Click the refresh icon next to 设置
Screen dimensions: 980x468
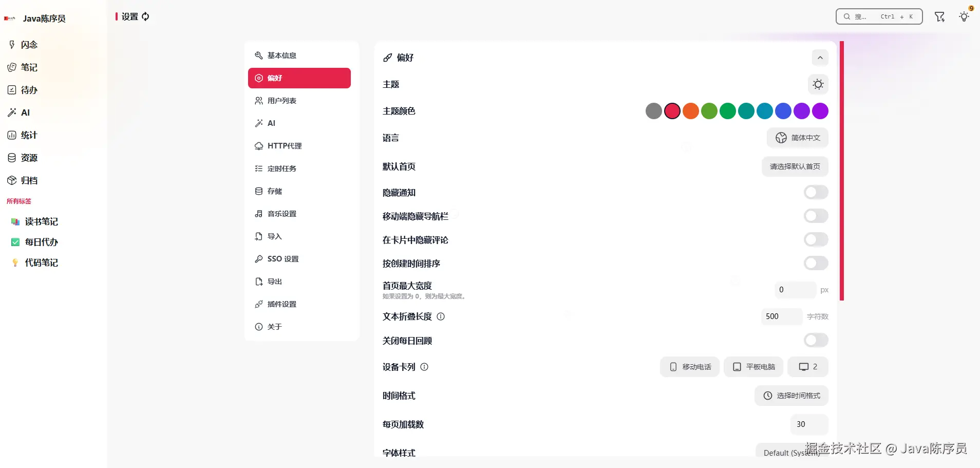pyautogui.click(x=145, y=16)
